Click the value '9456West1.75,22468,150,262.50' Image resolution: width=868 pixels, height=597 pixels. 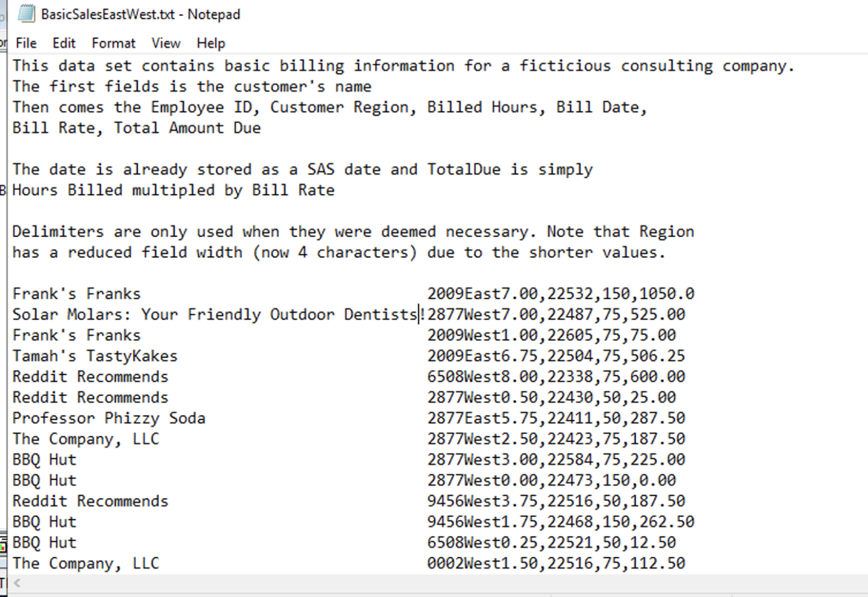point(560,522)
